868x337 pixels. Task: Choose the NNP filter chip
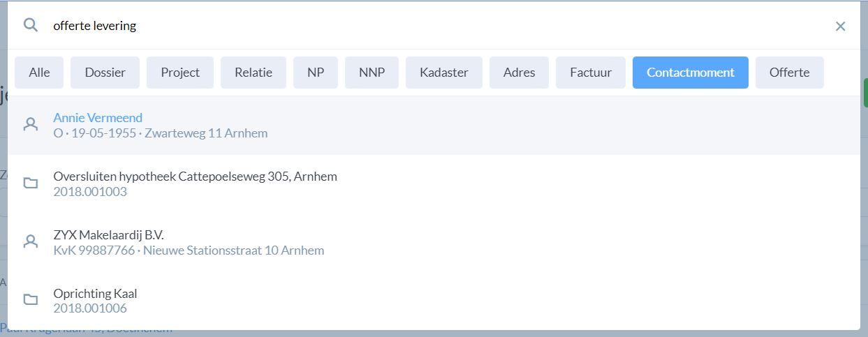pos(372,73)
